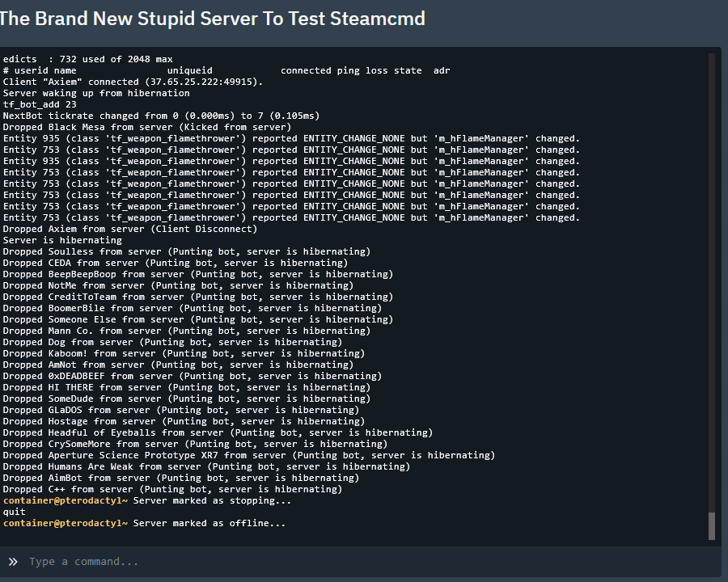This screenshot has height=582, width=728.
Task: Click the "Dropped 0xDEADBEEF" log line
Action: (193, 376)
